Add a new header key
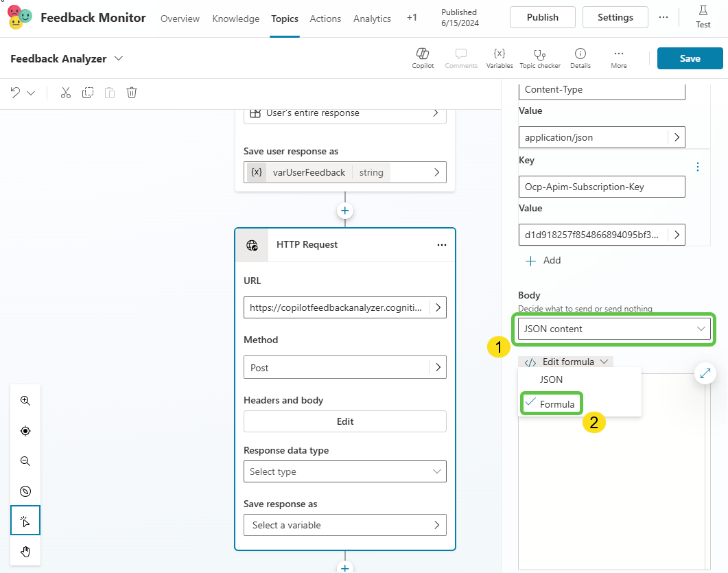The image size is (728, 573). tap(543, 261)
